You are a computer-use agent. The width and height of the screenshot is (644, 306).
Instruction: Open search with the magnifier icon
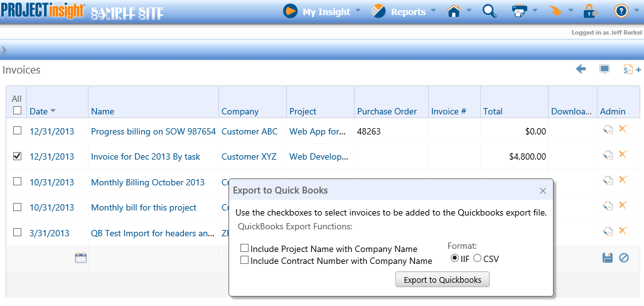coord(489,11)
